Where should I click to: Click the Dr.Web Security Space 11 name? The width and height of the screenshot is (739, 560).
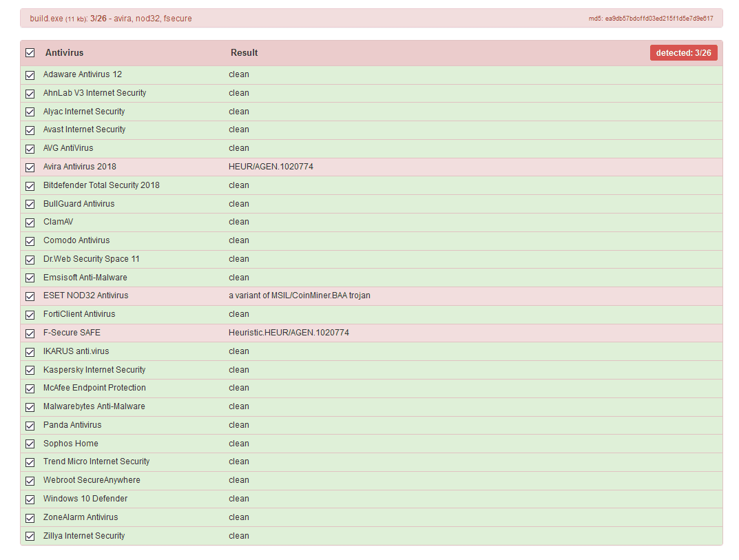click(92, 259)
